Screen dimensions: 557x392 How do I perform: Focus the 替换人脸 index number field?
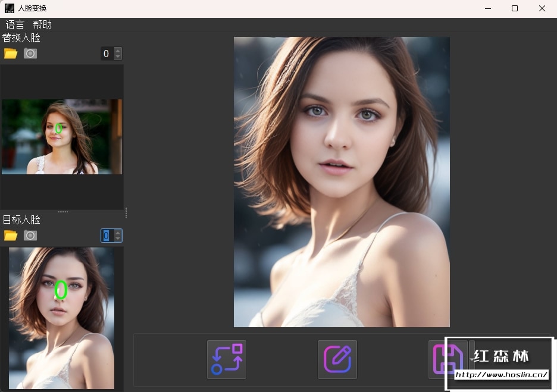point(107,54)
